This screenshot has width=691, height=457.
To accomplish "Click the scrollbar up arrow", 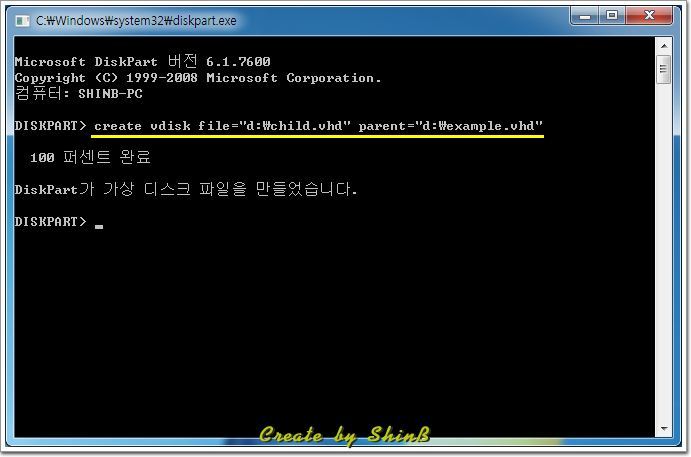I will click(x=664, y=46).
